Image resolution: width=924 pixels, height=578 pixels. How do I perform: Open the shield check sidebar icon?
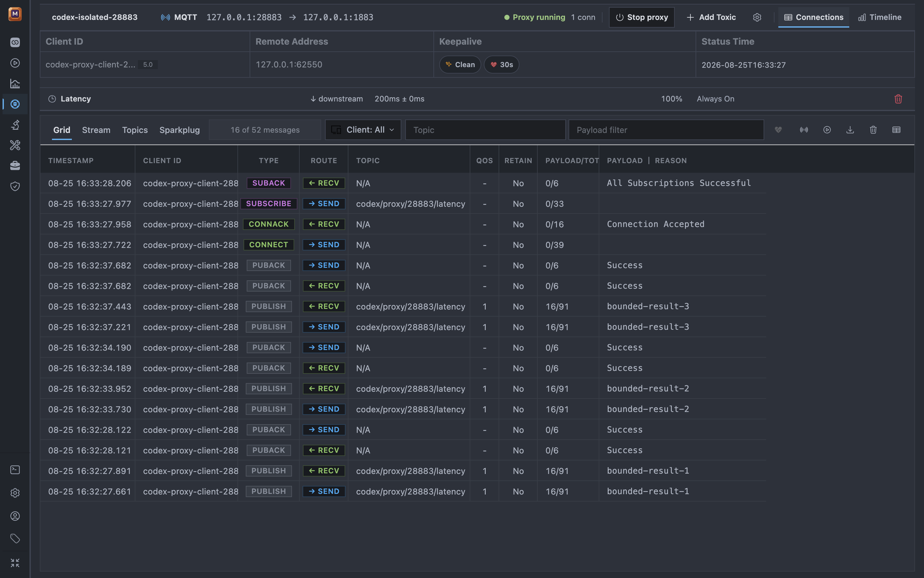[x=15, y=186]
